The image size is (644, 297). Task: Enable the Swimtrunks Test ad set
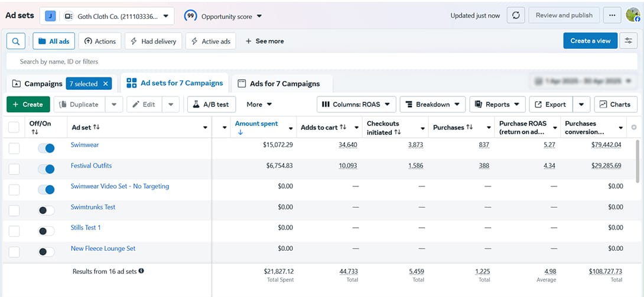click(46, 211)
